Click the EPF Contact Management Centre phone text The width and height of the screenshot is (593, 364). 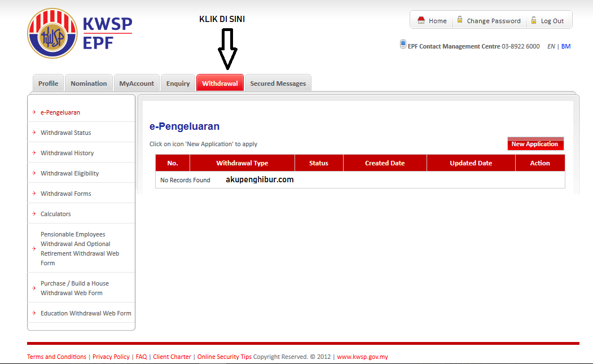tap(473, 46)
